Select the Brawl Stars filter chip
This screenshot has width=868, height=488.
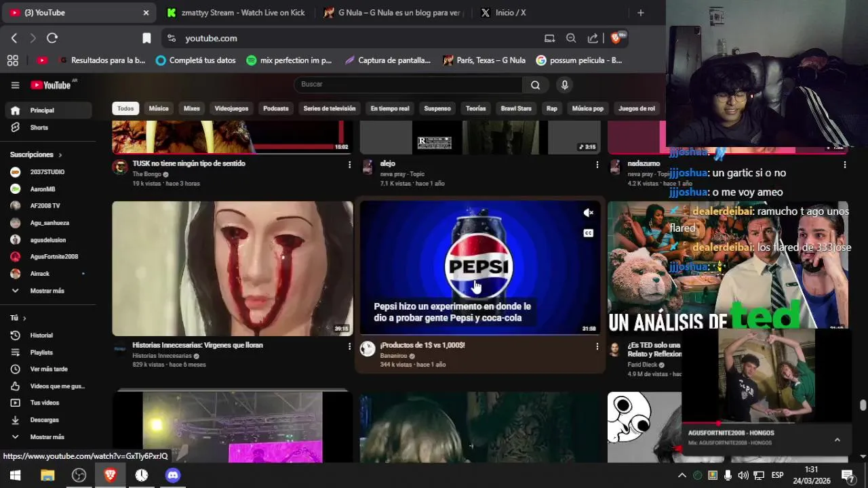click(x=516, y=108)
